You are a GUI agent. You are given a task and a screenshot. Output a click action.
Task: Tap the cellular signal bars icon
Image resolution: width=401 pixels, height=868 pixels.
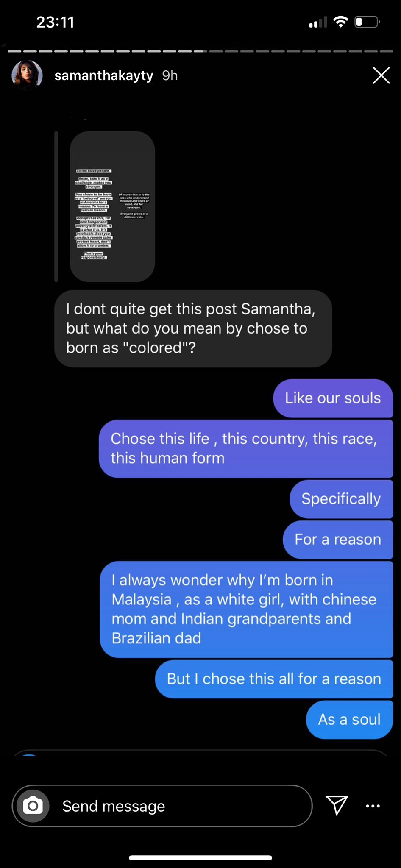click(x=318, y=22)
